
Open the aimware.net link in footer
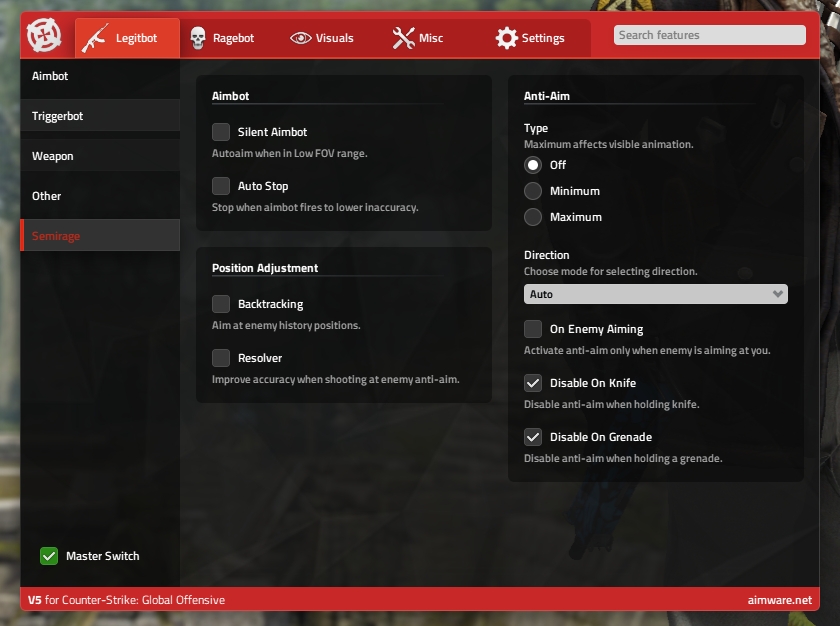point(779,600)
